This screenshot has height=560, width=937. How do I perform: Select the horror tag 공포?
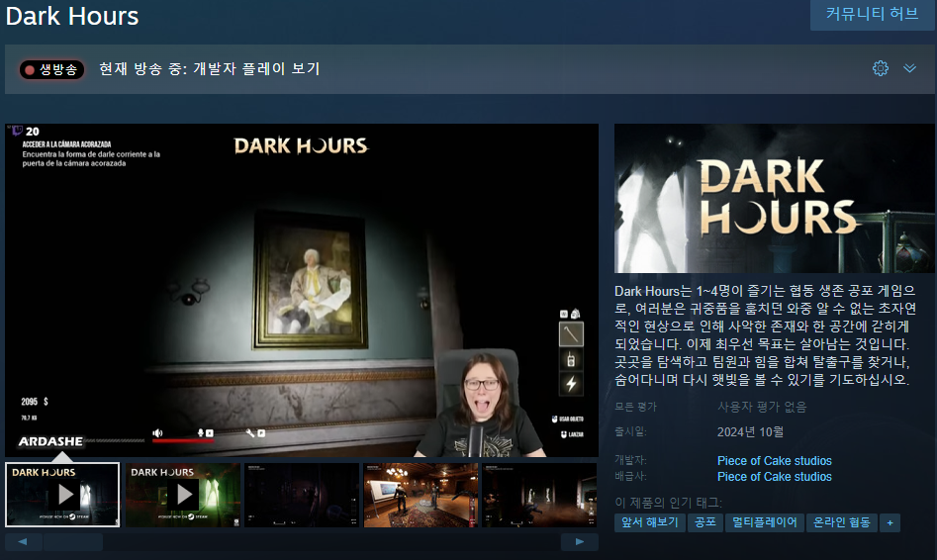pos(705,522)
